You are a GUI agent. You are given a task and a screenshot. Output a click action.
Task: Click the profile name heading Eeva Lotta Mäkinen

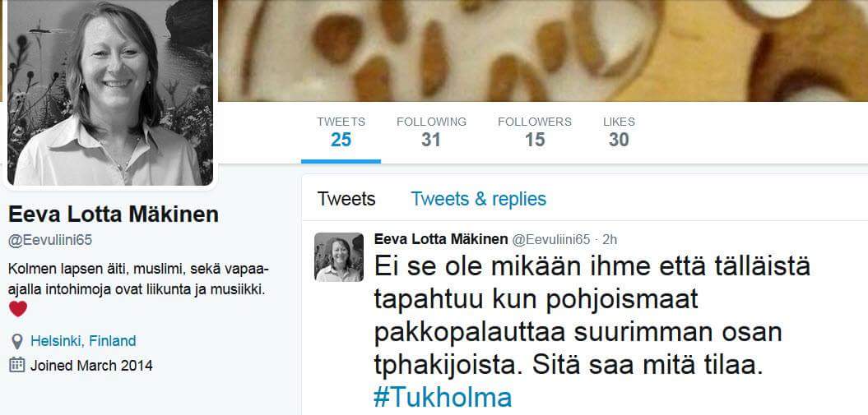(114, 214)
